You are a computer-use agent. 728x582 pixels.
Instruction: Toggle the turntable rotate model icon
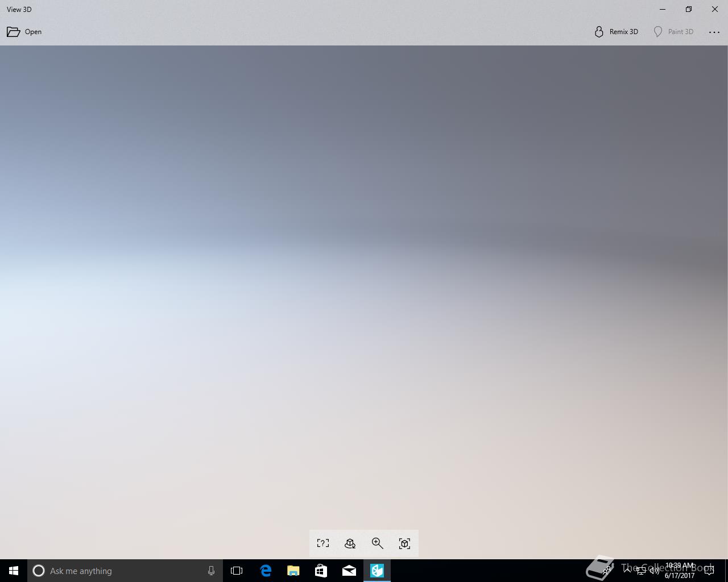click(x=350, y=543)
